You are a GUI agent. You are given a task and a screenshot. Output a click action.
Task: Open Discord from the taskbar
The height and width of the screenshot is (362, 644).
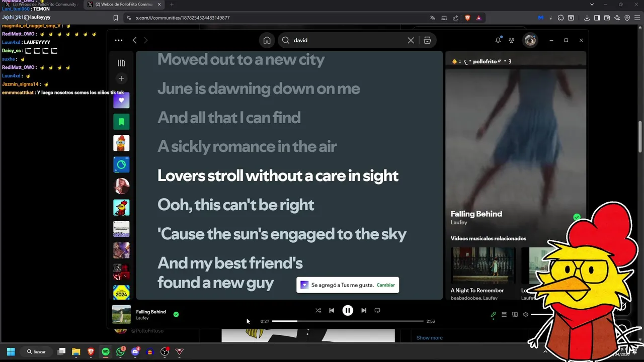point(135,352)
